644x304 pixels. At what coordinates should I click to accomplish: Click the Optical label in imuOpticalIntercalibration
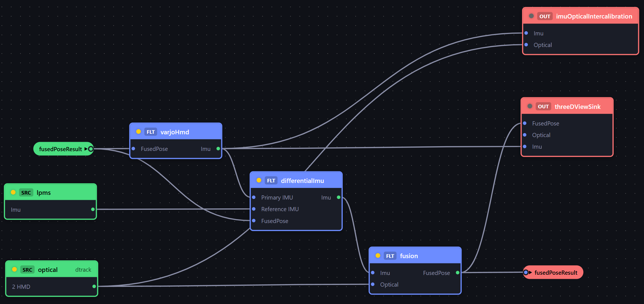point(543,45)
